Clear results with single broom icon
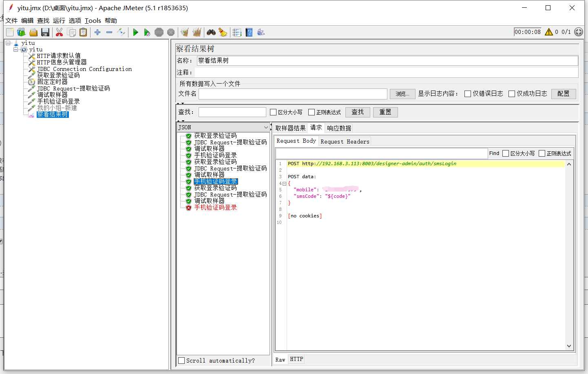The width and height of the screenshot is (588, 374). [185, 32]
